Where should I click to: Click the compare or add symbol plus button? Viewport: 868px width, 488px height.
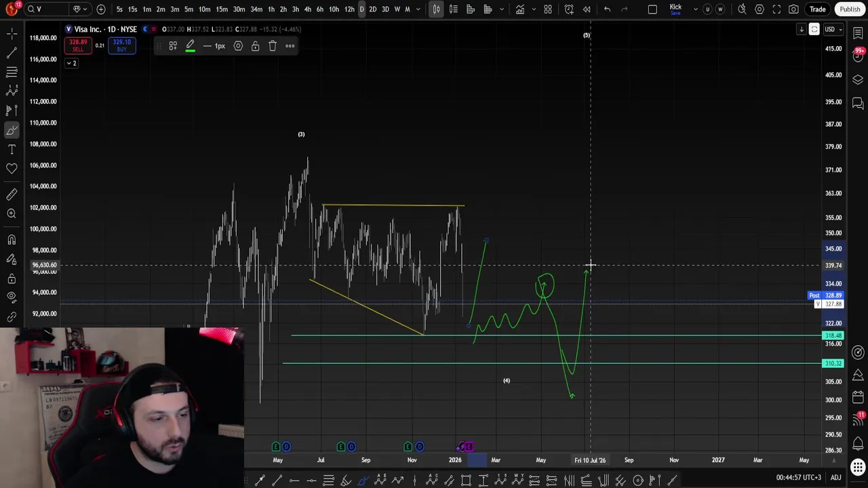coord(101,9)
